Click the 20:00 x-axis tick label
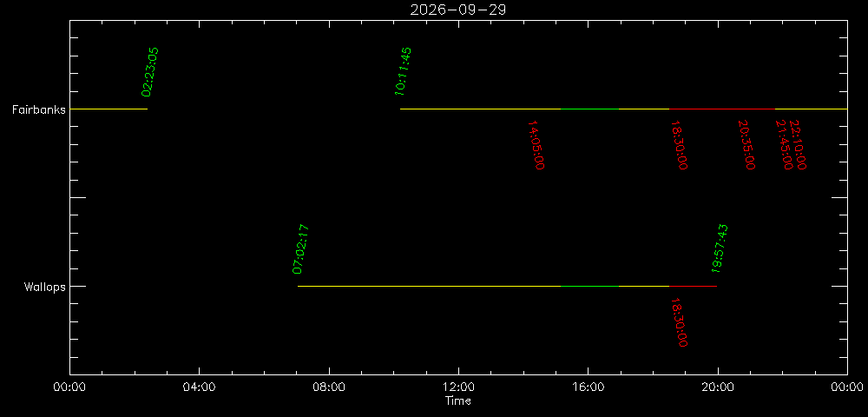 [x=718, y=387]
